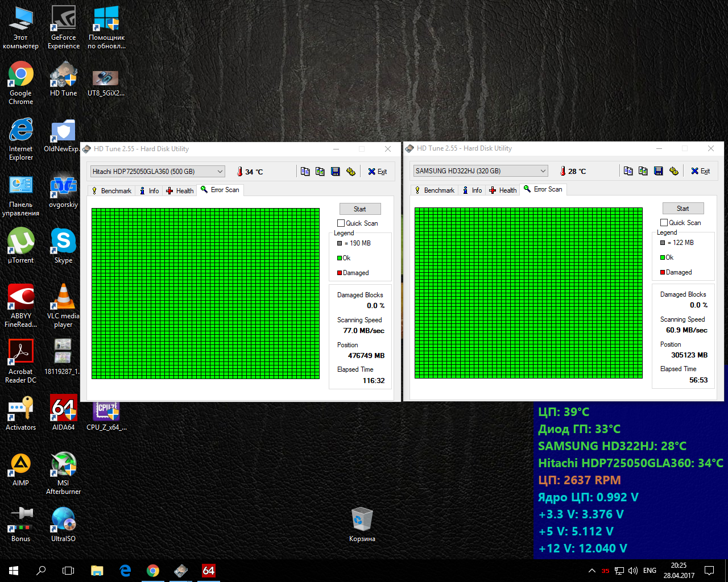Select the Internet Explorer desktop icon
This screenshot has height=582, width=728.
tap(21, 139)
